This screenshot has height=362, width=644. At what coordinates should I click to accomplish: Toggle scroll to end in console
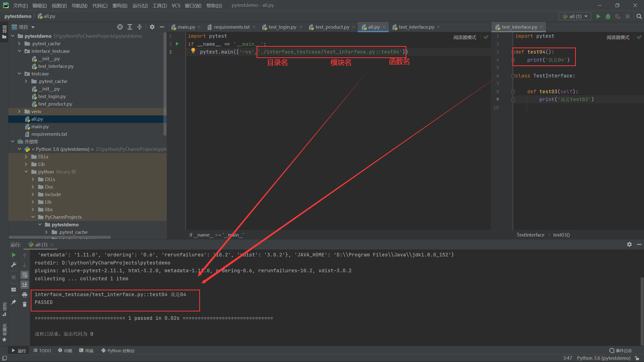pos(24,285)
